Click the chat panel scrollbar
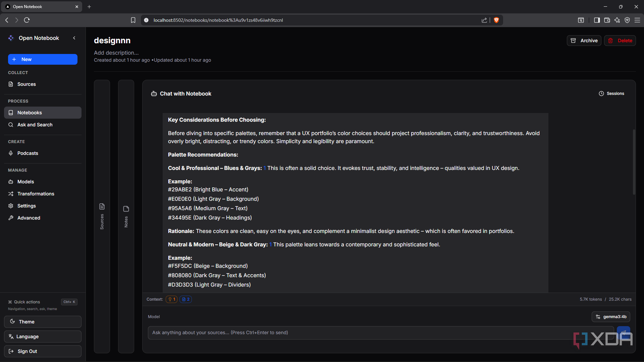644x362 pixels. pyautogui.click(x=634, y=162)
